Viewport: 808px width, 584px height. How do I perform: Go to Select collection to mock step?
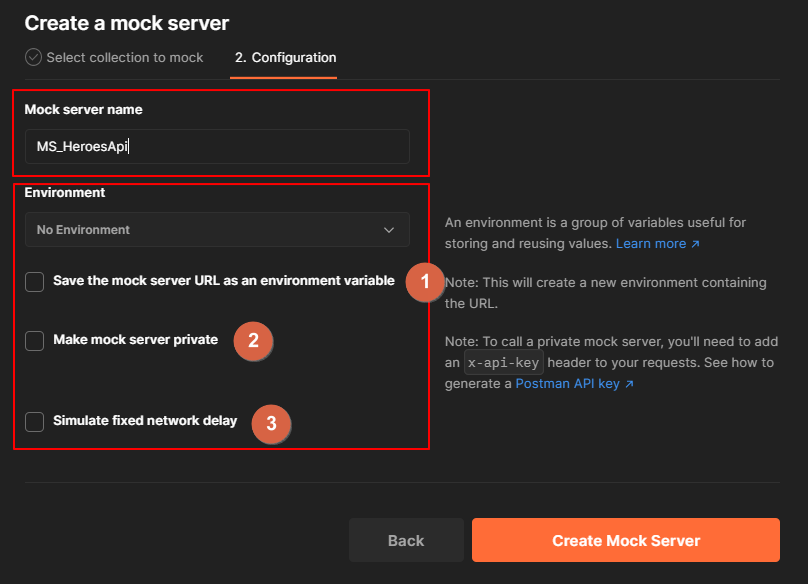[125, 57]
